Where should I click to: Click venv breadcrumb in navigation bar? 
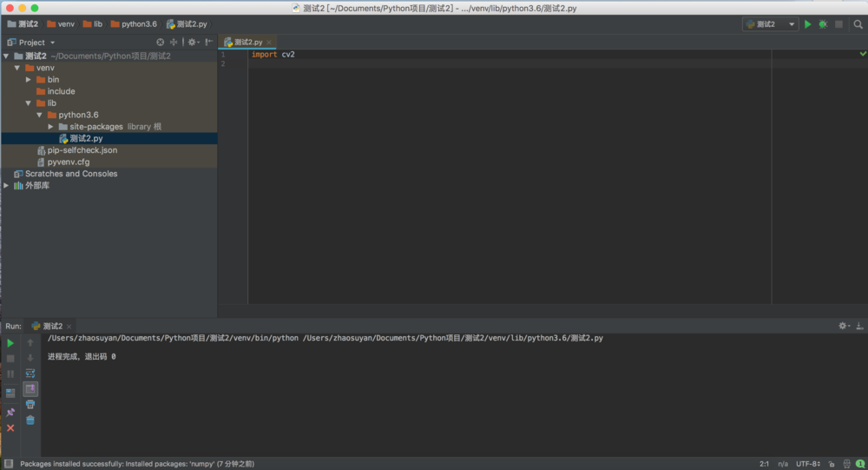61,24
